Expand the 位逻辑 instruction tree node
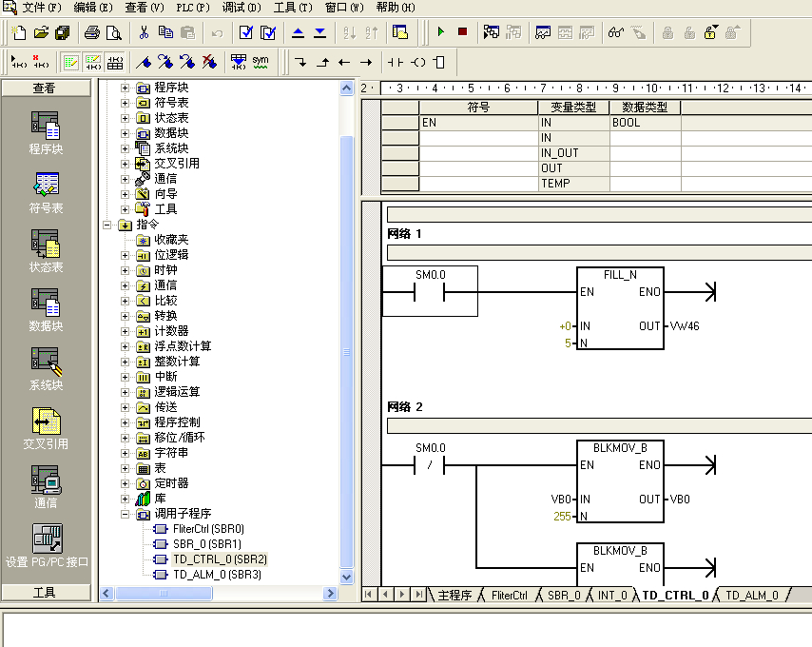The image size is (812, 647). [x=126, y=255]
